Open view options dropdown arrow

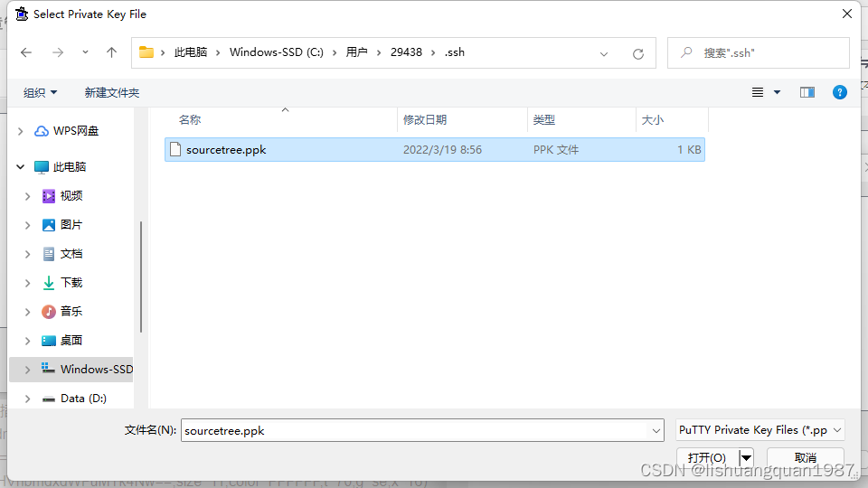pos(778,92)
